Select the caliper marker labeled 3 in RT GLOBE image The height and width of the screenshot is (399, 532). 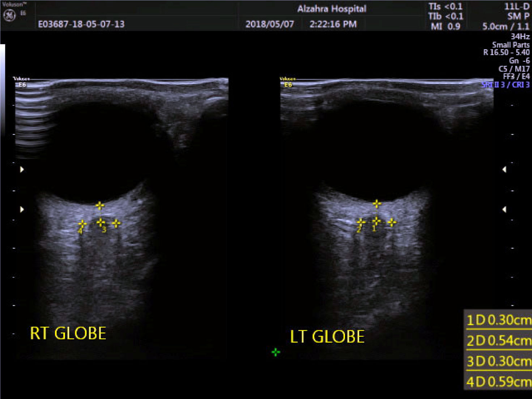(x=101, y=222)
